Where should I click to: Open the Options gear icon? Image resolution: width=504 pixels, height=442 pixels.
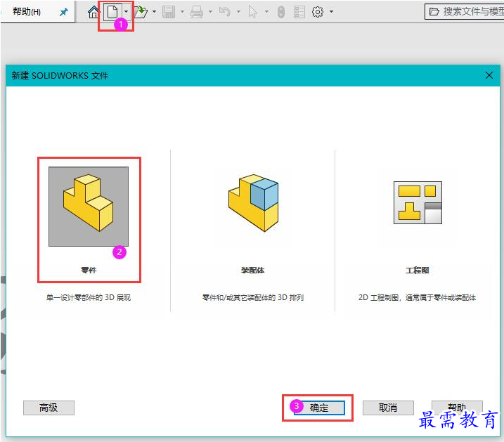pos(318,12)
